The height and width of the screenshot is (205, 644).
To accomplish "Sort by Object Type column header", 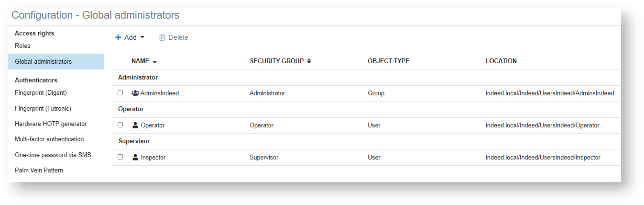I will pyautogui.click(x=388, y=61).
